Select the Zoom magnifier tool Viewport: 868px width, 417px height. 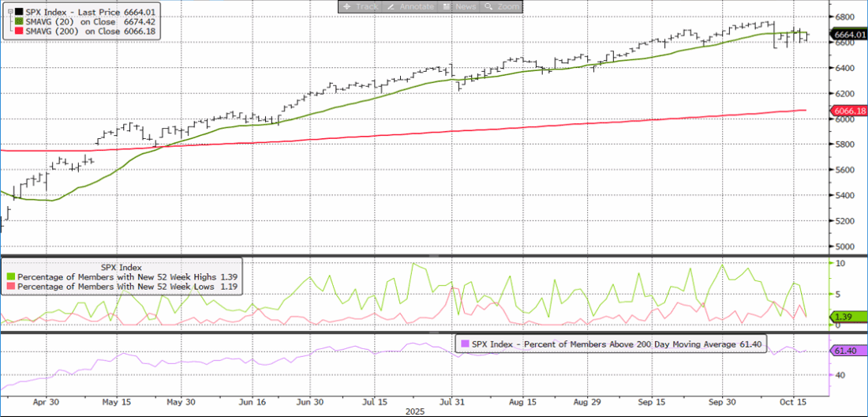pos(502,6)
